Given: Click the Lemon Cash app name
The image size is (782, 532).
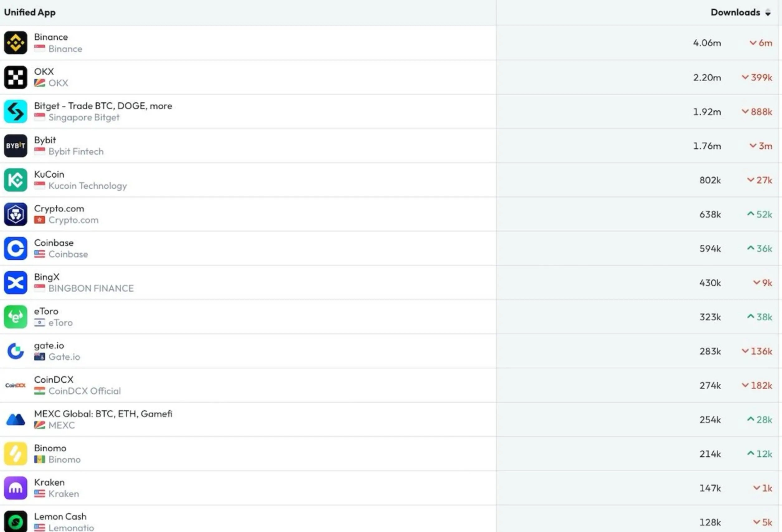Looking at the screenshot, I should point(60,516).
